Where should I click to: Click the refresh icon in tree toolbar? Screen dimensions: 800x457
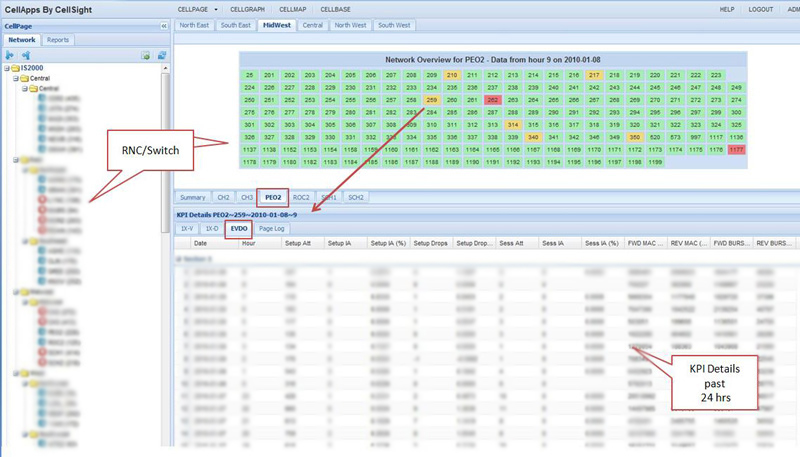point(161,55)
